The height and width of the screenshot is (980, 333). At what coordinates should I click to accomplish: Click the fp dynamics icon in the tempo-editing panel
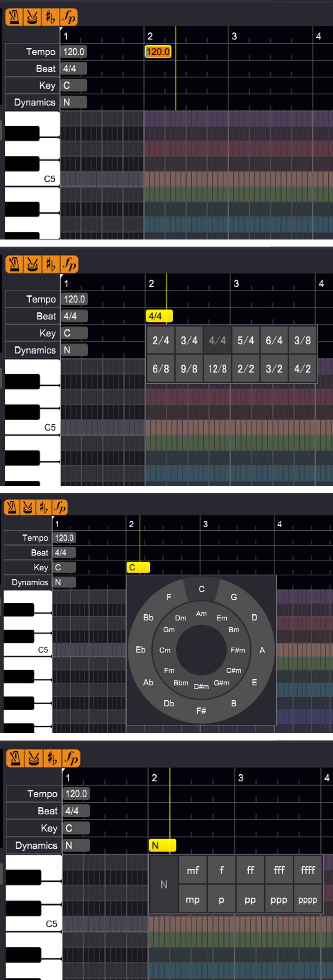tap(69, 17)
